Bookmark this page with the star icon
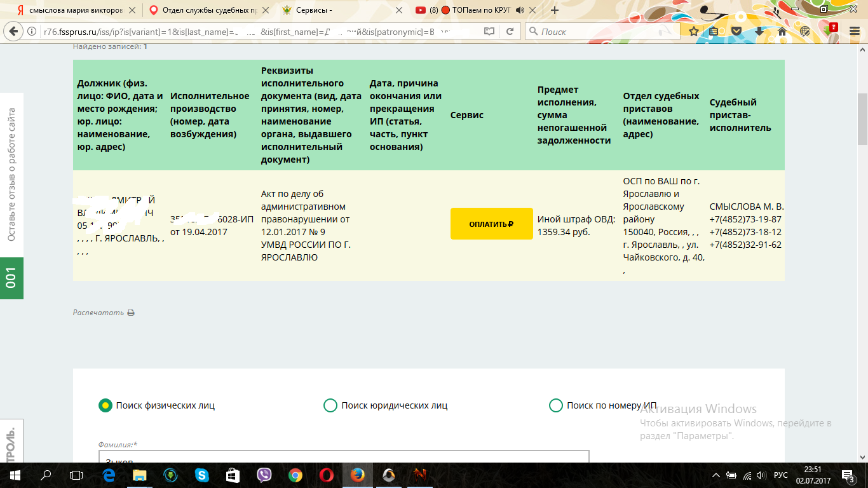 pyautogui.click(x=694, y=31)
